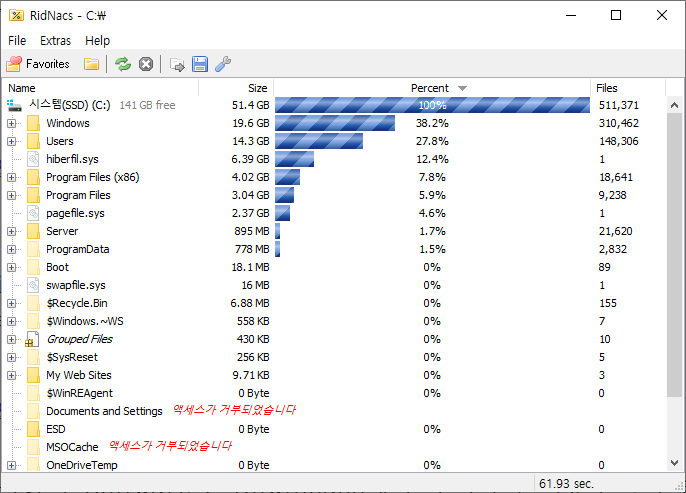Click the Boot folder icon

pyautogui.click(x=33, y=267)
